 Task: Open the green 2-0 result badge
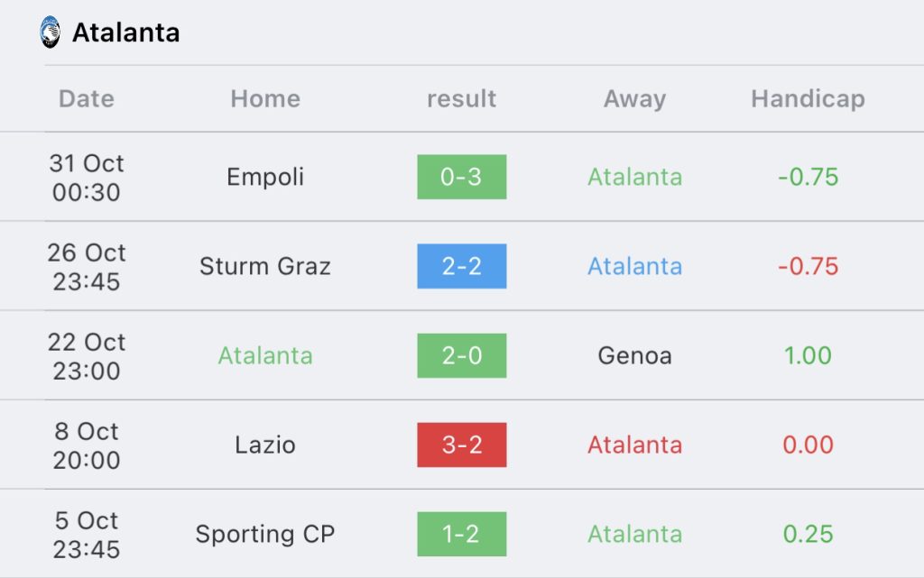[x=461, y=355]
